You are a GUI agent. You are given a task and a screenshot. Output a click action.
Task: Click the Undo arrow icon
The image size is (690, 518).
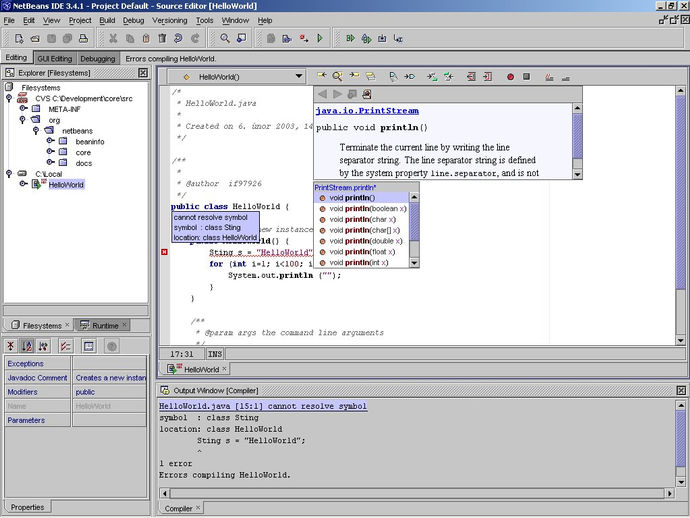click(x=178, y=39)
